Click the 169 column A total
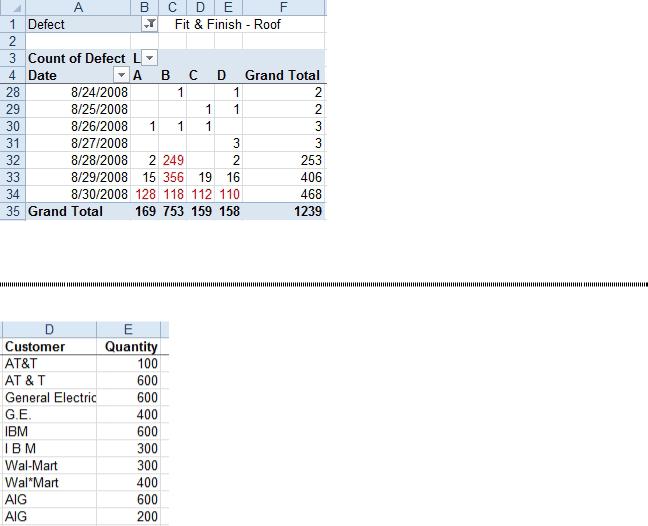648x526 pixels. [x=145, y=211]
